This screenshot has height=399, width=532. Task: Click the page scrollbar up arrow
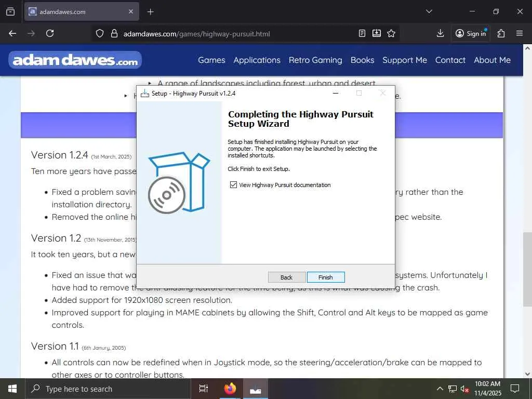[527, 48]
